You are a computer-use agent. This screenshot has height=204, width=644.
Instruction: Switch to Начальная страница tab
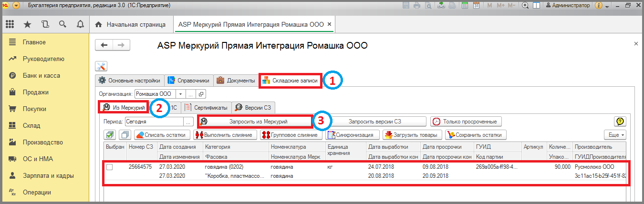tap(131, 24)
